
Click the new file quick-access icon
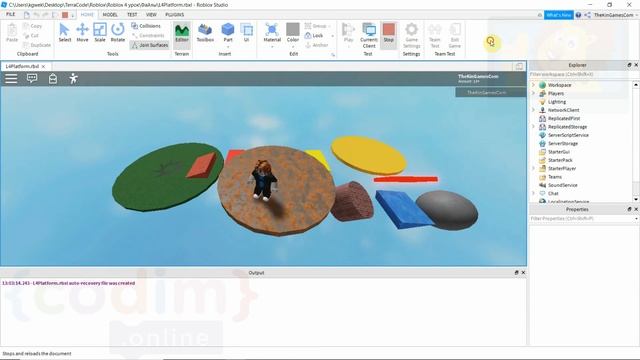tap(27, 15)
